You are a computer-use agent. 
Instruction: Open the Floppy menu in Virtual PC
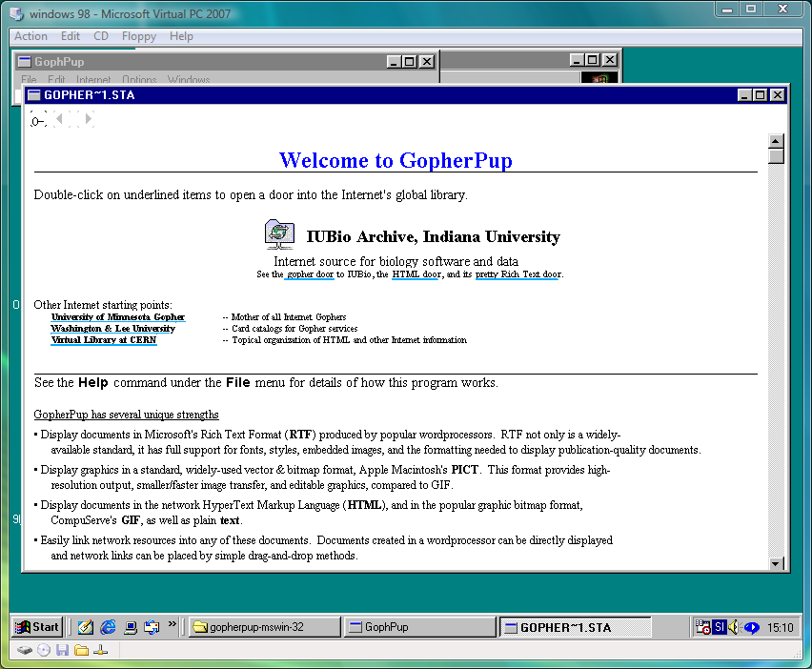(138, 36)
